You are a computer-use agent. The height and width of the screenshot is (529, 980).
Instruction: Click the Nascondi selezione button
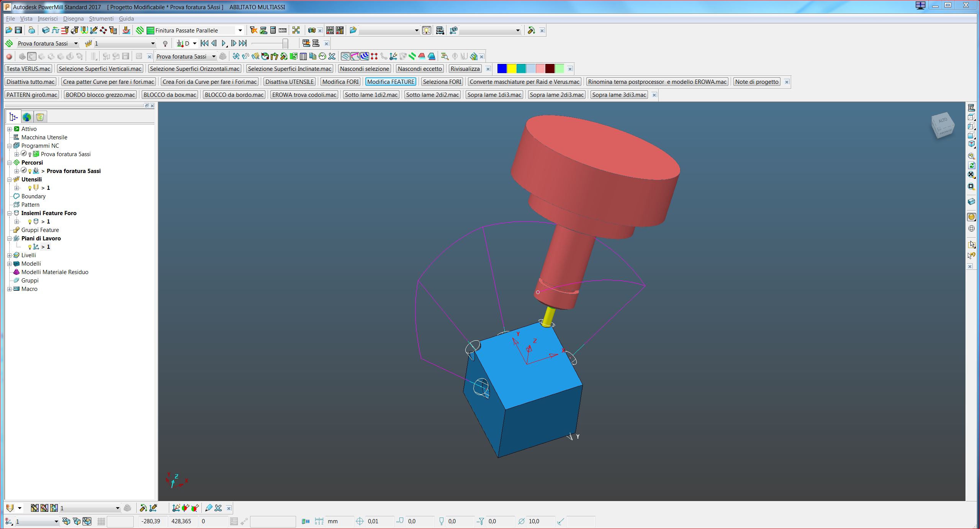point(364,69)
